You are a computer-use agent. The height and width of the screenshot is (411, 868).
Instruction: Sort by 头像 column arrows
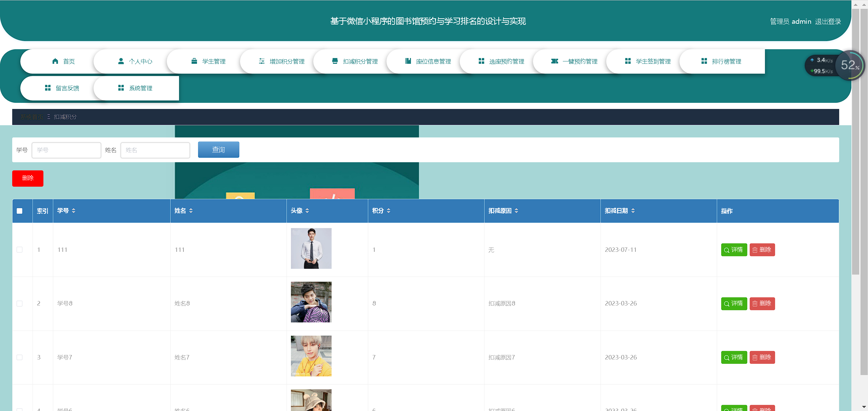307,211
